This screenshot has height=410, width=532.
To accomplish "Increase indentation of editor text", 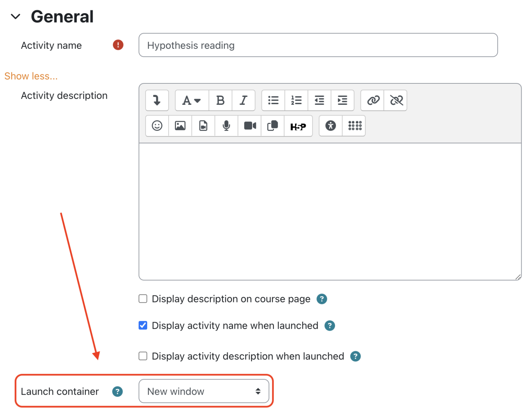I will (342, 100).
